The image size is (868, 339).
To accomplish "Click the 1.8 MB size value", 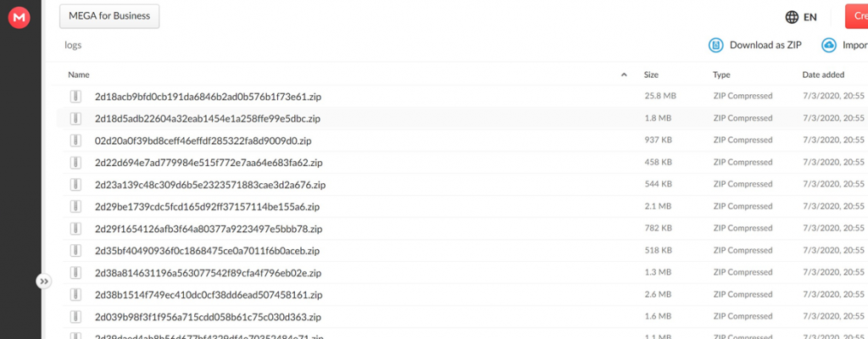I will point(658,118).
